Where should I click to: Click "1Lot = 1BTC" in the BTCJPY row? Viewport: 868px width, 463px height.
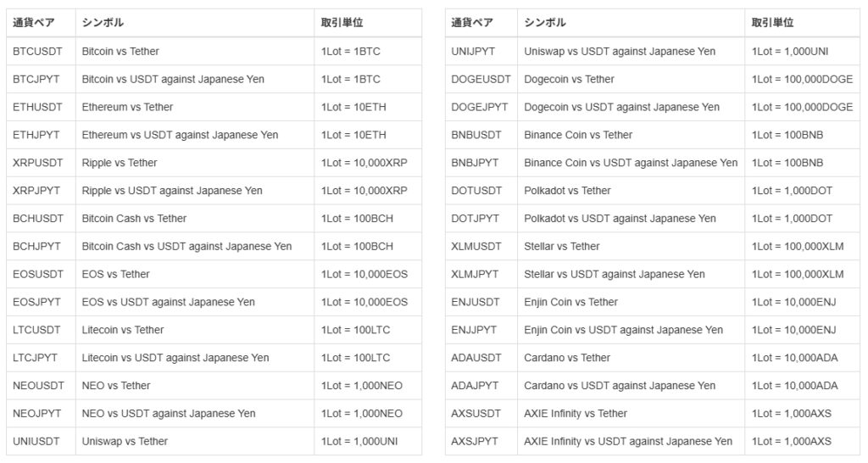tap(351, 80)
